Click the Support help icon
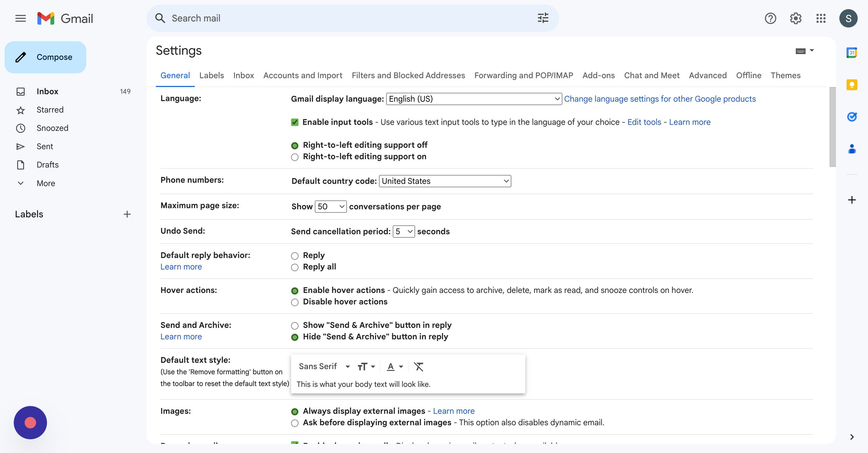 770,18
